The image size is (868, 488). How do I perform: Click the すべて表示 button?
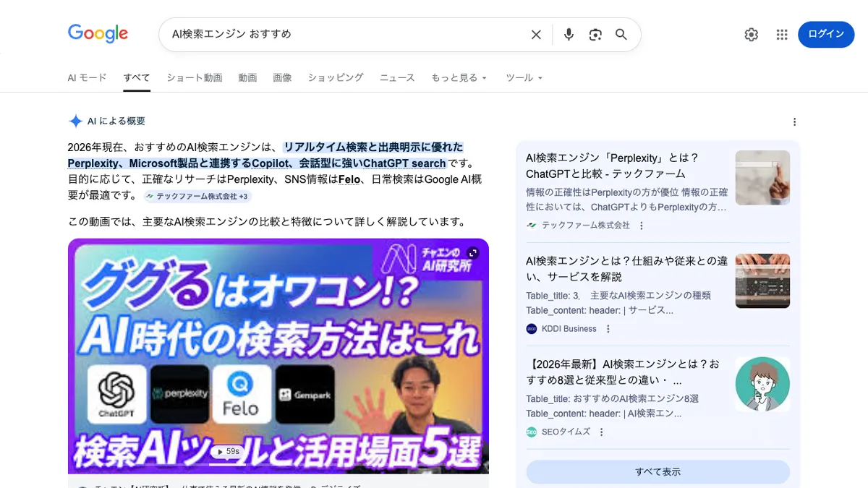658,472
